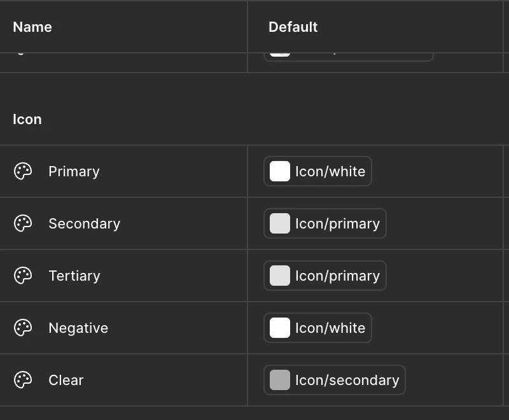This screenshot has width=509, height=420.
Task: Click the palette icon beside Clear
Action: pyautogui.click(x=23, y=380)
